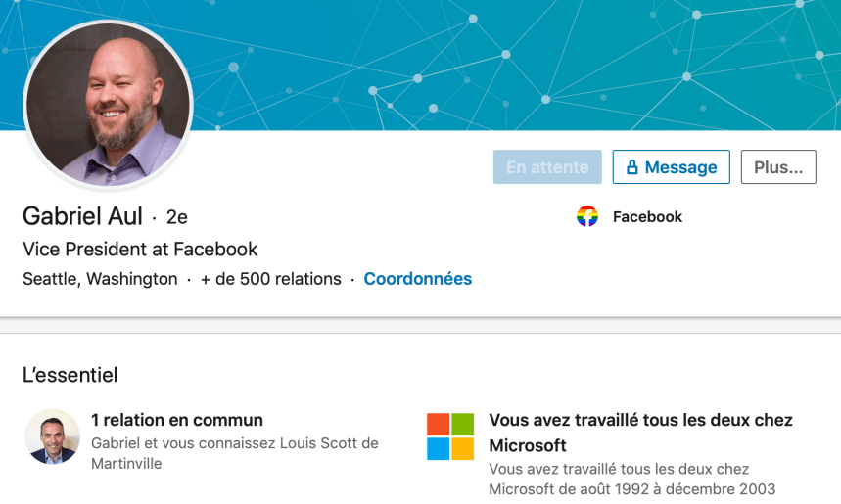Click the "2e" connection degree label
Image resolution: width=841 pixels, height=504 pixels.
(177, 217)
